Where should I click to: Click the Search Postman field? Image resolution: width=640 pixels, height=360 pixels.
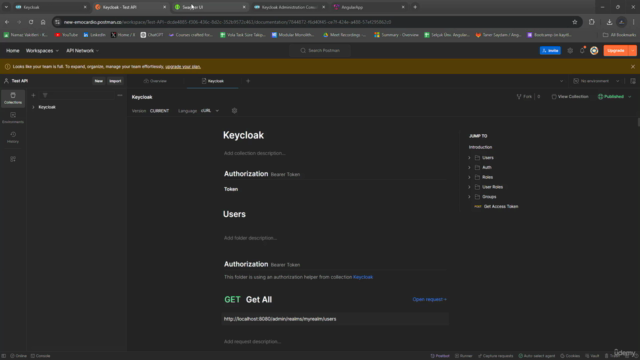320,51
